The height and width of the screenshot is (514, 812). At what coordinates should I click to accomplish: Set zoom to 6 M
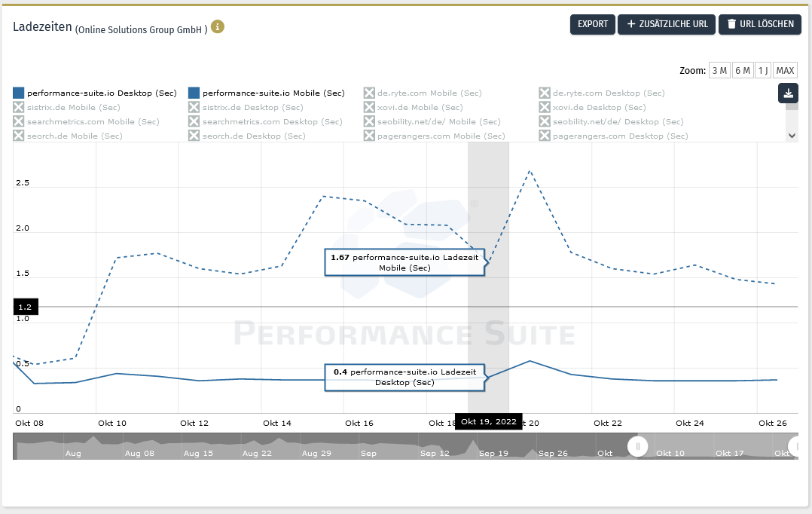pyautogui.click(x=743, y=71)
